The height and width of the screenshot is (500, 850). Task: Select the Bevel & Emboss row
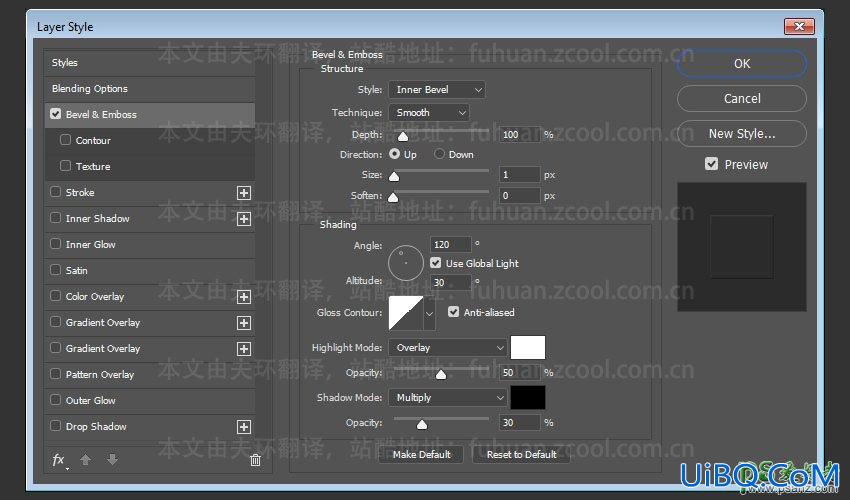[x=150, y=114]
